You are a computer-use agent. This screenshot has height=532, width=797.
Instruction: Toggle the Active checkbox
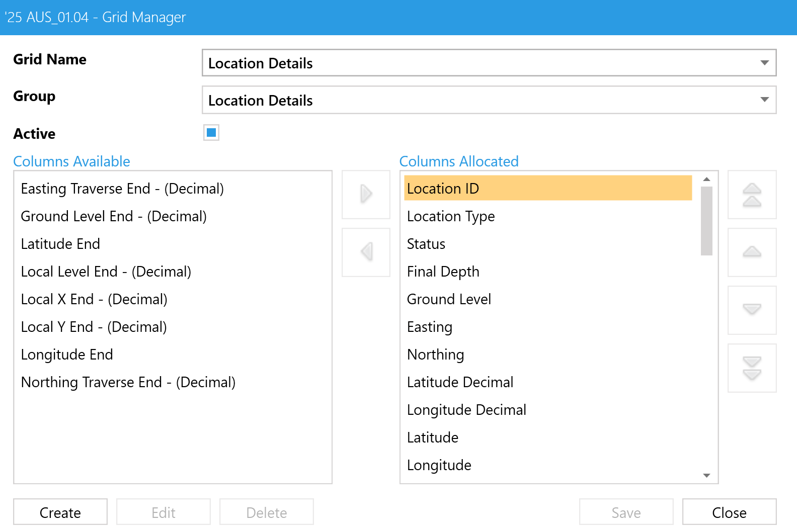tap(211, 133)
